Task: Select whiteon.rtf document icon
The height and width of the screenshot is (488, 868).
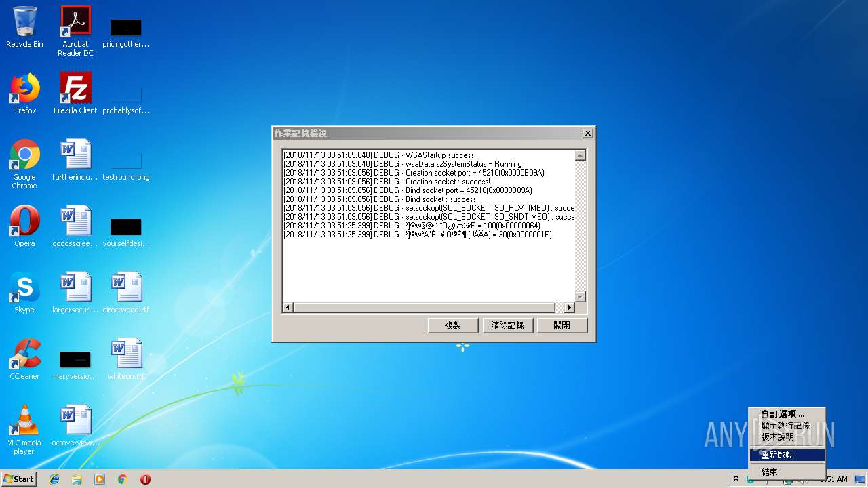Action: [x=126, y=359]
